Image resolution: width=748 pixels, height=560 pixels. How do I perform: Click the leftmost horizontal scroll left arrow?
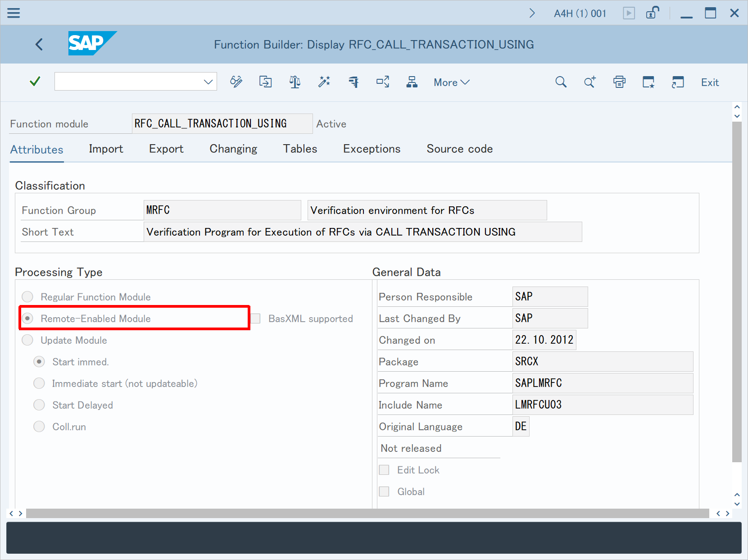point(12,514)
